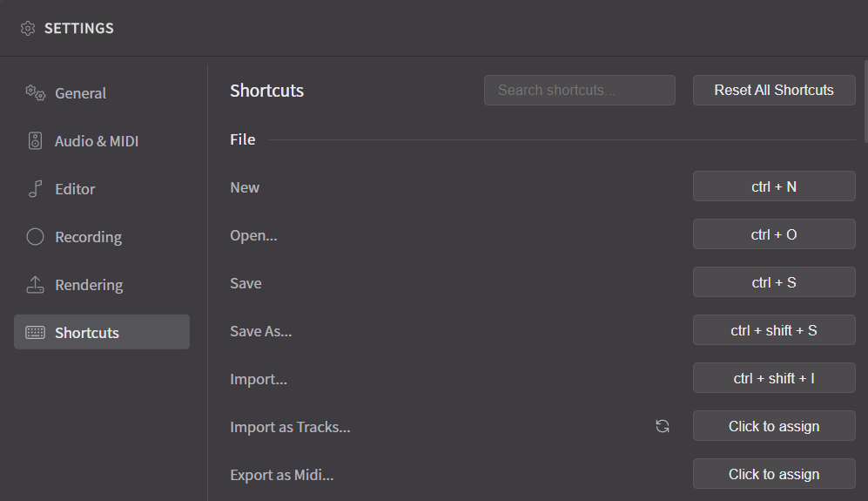868x501 pixels.
Task: Click the Reset All Shortcuts button
Action: point(774,91)
